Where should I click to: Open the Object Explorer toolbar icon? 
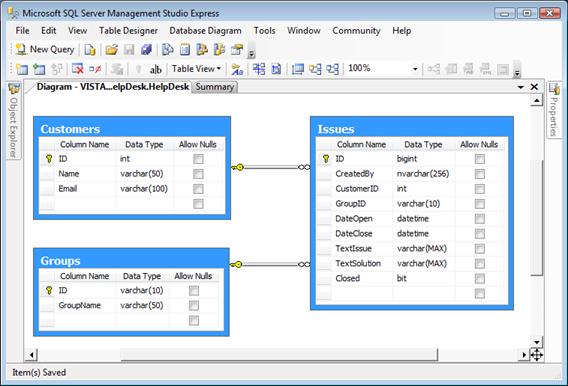point(202,50)
